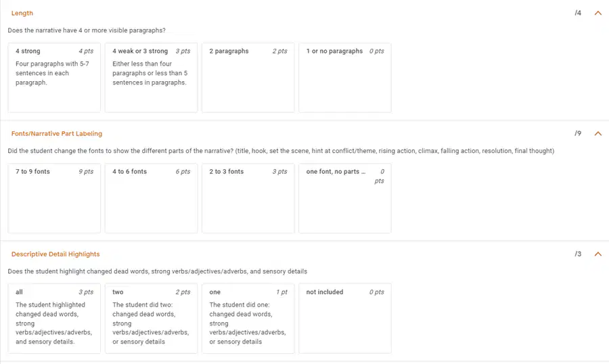Screen dimensions: 609x364
Task: Click the Length criterion title
Action: pyautogui.click(x=22, y=14)
